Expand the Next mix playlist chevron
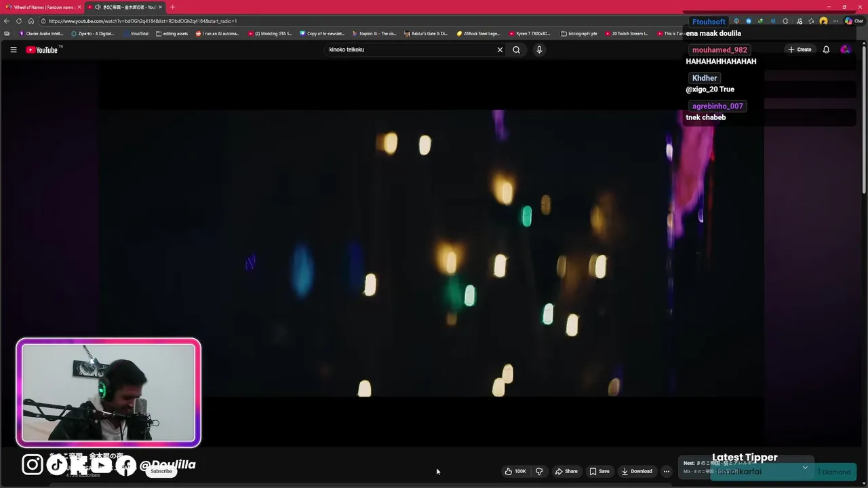Screen dimensions: 868x488 pos(805,468)
